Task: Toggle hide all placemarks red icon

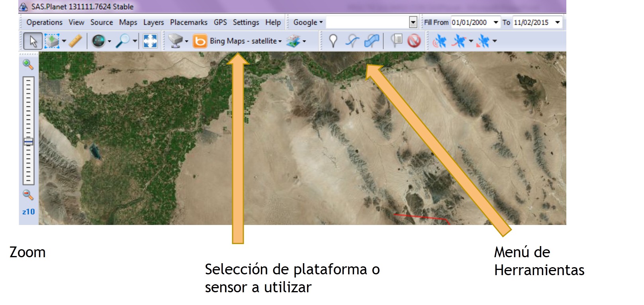Action: [414, 41]
